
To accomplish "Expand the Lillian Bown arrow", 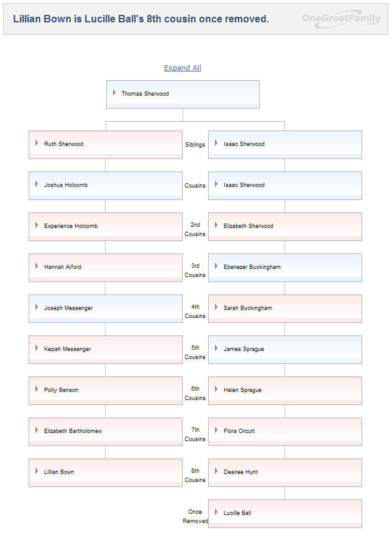I will click(37, 471).
